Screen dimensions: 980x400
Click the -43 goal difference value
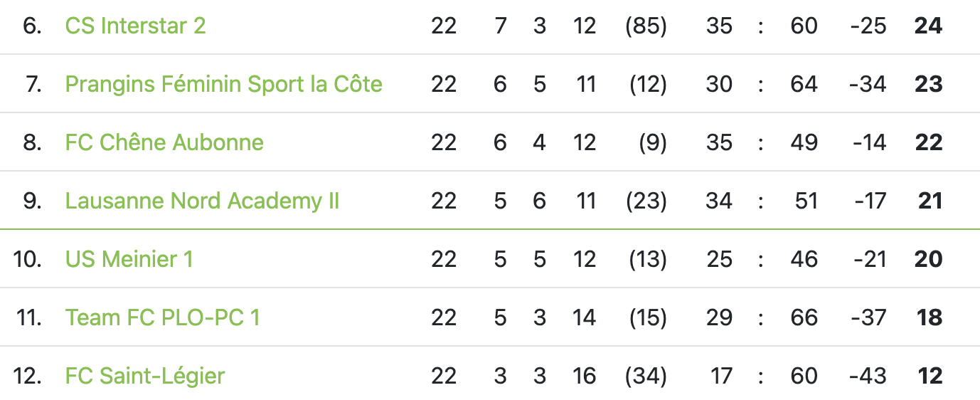point(868,376)
